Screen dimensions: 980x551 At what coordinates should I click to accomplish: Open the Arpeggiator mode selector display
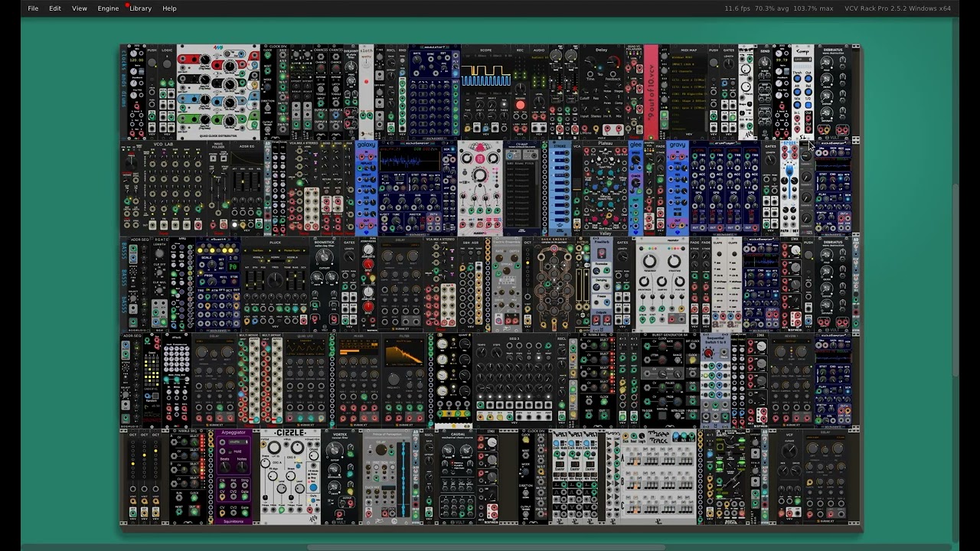pos(238,442)
